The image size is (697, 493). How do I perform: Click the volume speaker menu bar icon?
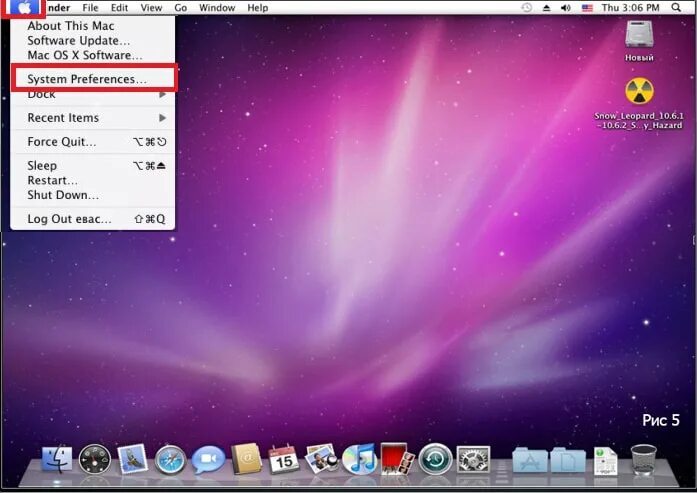(566, 8)
